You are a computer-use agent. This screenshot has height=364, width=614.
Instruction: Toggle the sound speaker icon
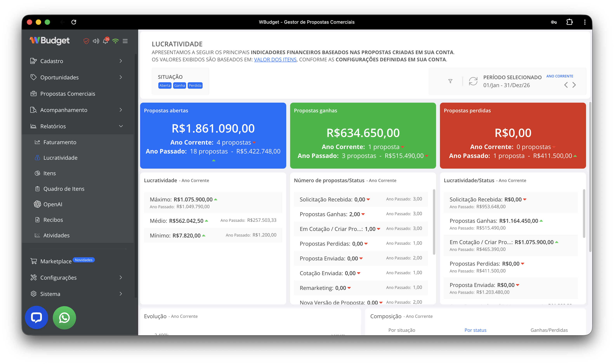click(x=96, y=41)
